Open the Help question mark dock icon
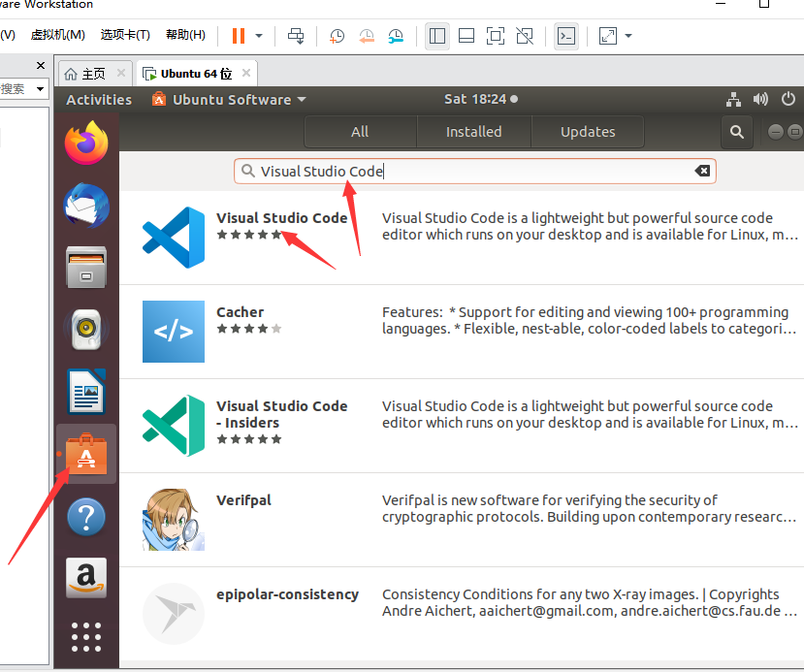The height and width of the screenshot is (672, 804). coord(86,517)
